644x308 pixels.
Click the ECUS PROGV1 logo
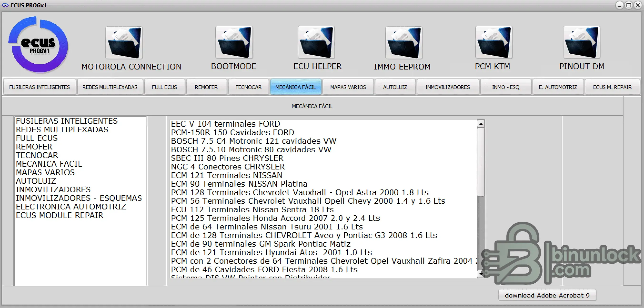[38, 45]
